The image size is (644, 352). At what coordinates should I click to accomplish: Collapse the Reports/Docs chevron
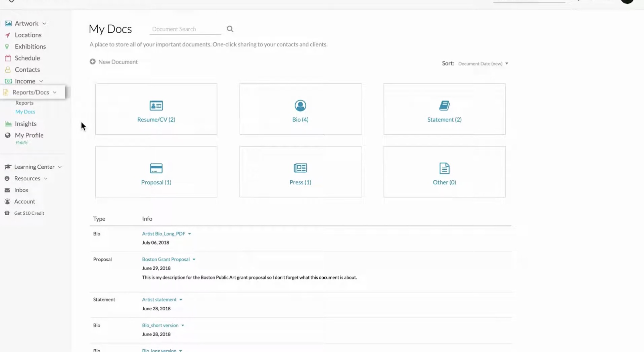click(x=55, y=93)
